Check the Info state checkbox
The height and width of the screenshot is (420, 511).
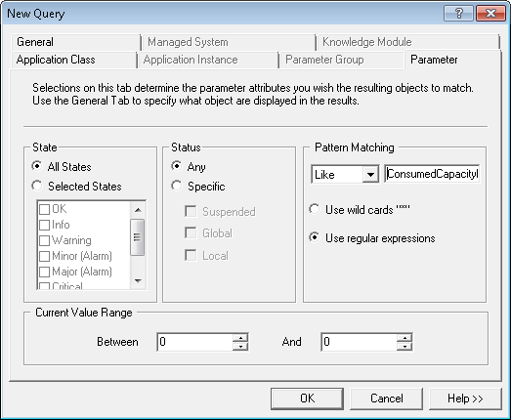click(x=44, y=225)
